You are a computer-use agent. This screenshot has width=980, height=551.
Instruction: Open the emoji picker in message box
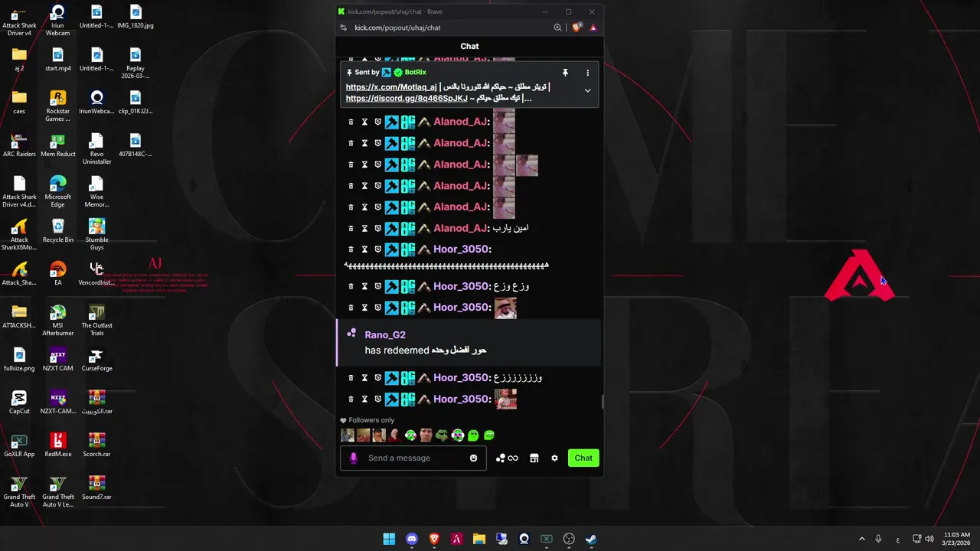pyautogui.click(x=473, y=458)
